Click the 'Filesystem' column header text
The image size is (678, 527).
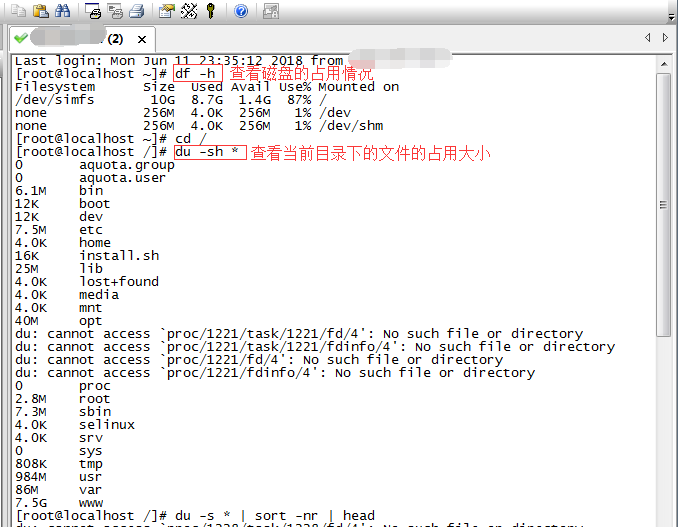55,87
